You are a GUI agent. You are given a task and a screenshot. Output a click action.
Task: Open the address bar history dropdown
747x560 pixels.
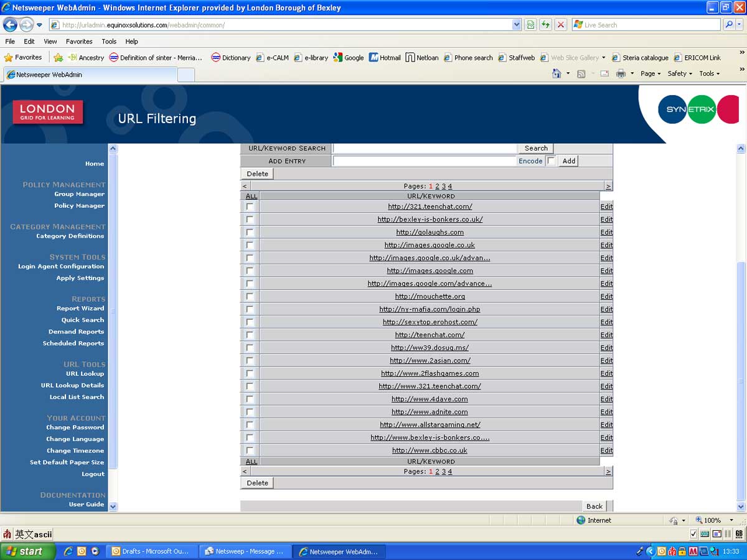pyautogui.click(x=517, y=24)
